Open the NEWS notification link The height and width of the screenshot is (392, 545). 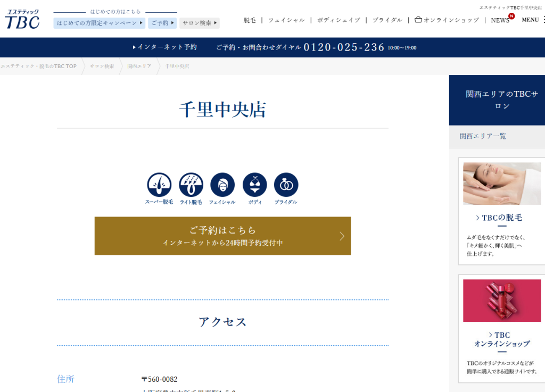(501, 20)
